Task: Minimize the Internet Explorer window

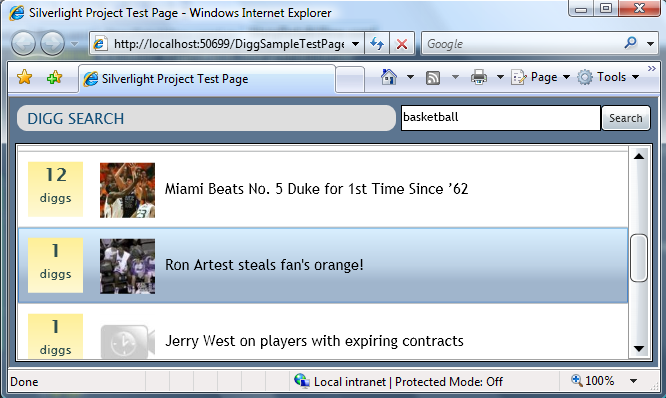Action: [581, 8]
